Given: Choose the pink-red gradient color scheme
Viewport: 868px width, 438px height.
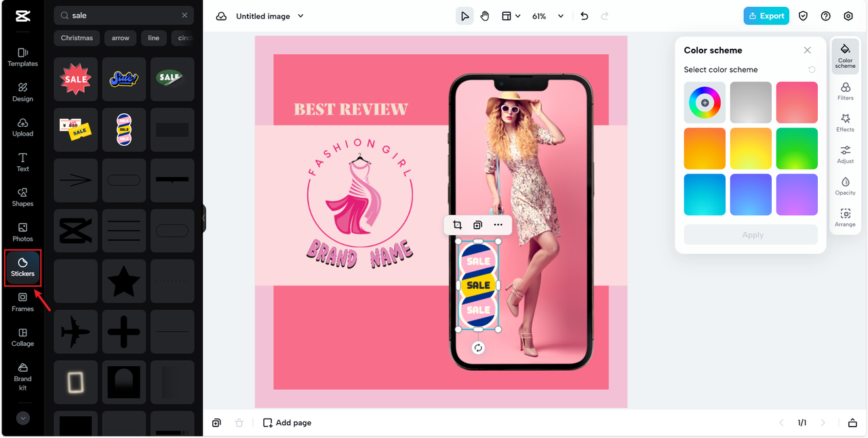Looking at the screenshot, I should point(797,102).
